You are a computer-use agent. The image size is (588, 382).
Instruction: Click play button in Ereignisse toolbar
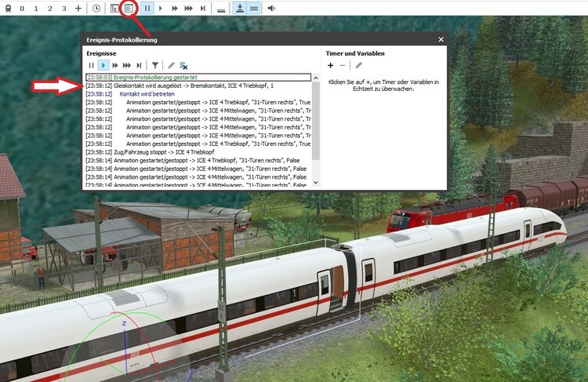pyautogui.click(x=103, y=65)
